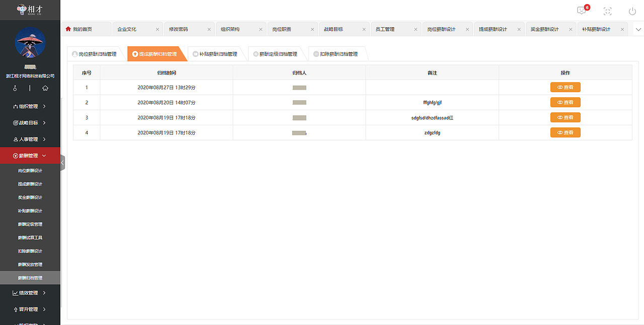Open 提成薪酬设计 in sidebar

click(x=30, y=184)
